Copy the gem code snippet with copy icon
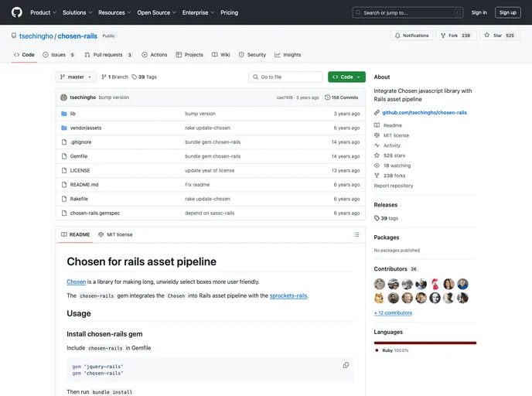Viewport: 532px width, 396px height. coord(346,366)
